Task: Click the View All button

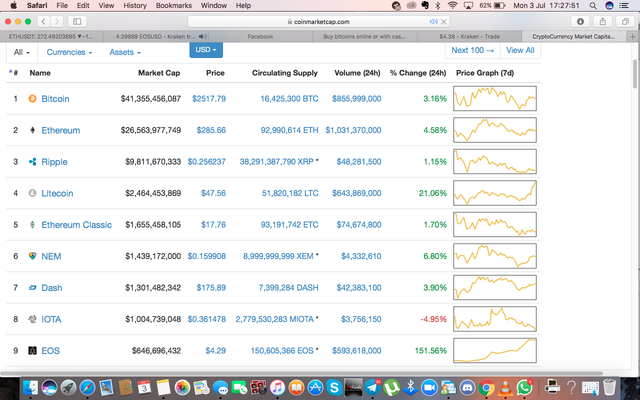Action: [520, 50]
